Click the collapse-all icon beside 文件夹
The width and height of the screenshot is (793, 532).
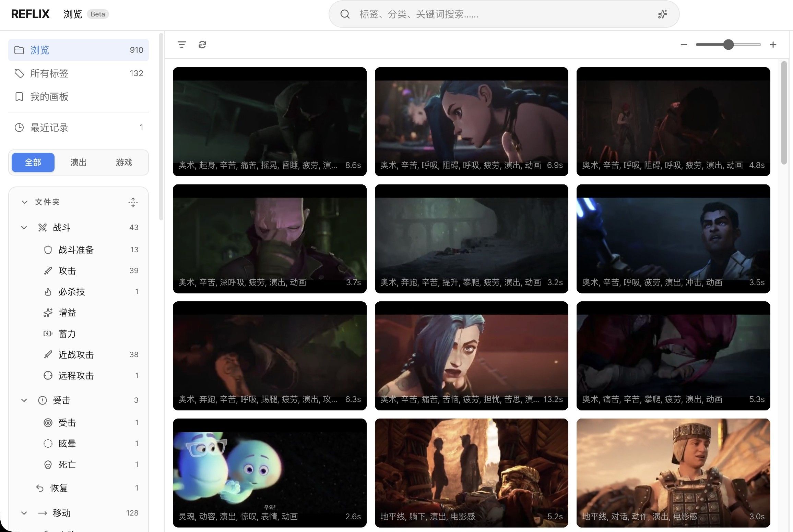(x=133, y=202)
